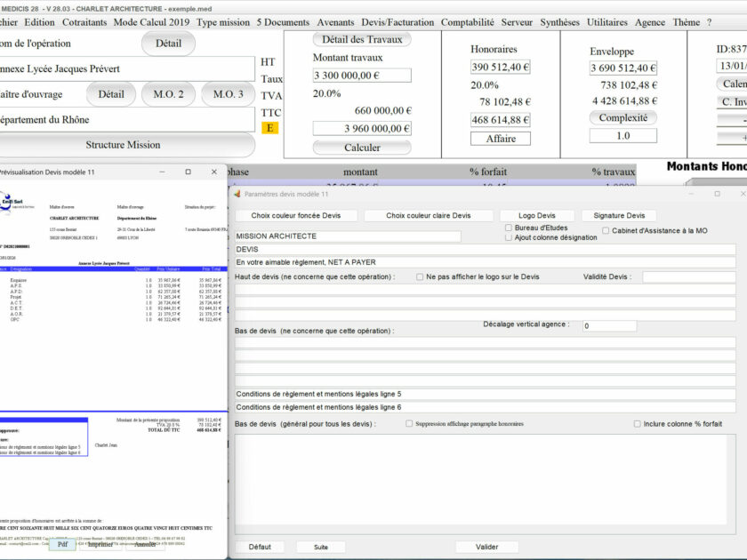Click the Détail des Travaux button
Screen dimensions: 747x560
[x=362, y=39]
